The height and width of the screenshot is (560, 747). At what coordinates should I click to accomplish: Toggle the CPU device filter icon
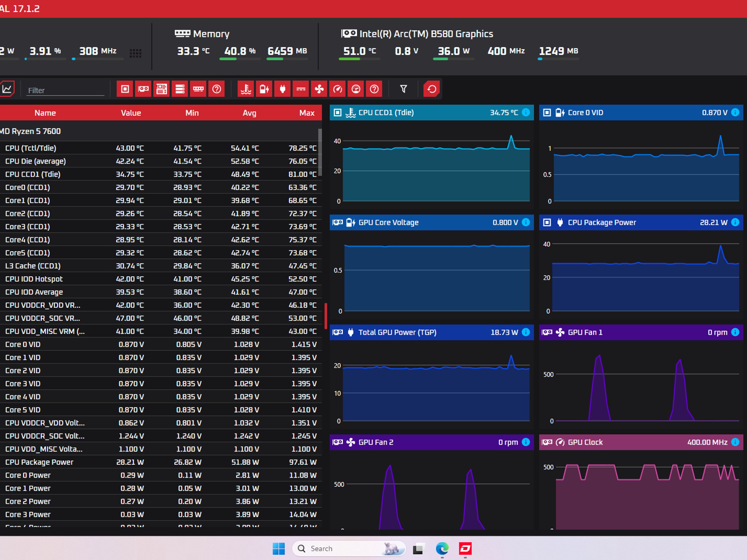click(125, 89)
